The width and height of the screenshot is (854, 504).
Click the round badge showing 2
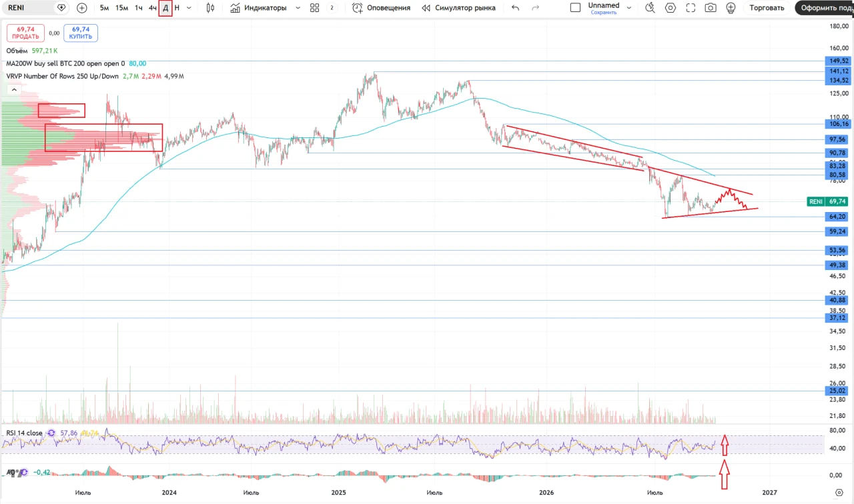(332, 8)
